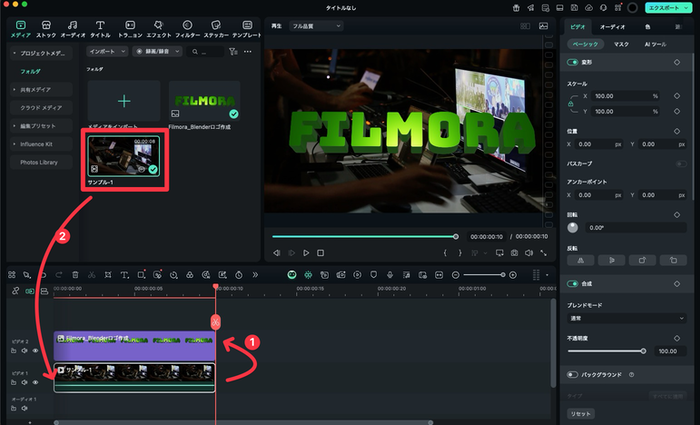Open the エフェクト (Effects) tab icon
The image size is (700, 425).
click(x=160, y=28)
